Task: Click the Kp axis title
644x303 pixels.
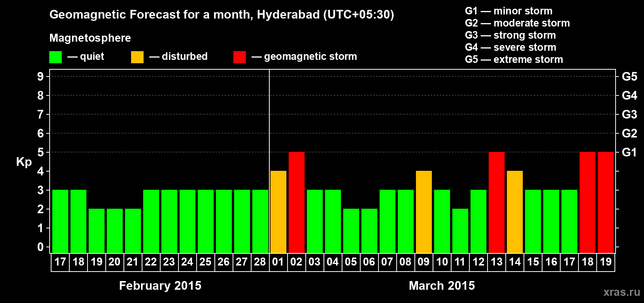Action: [24, 162]
